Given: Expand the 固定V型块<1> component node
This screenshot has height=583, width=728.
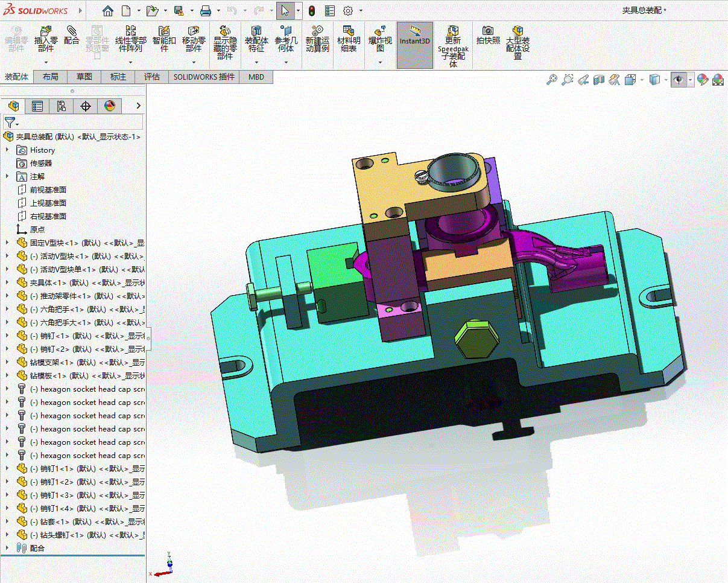Looking at the screenshot, I should pyautogui.click(x=7, y=243).
